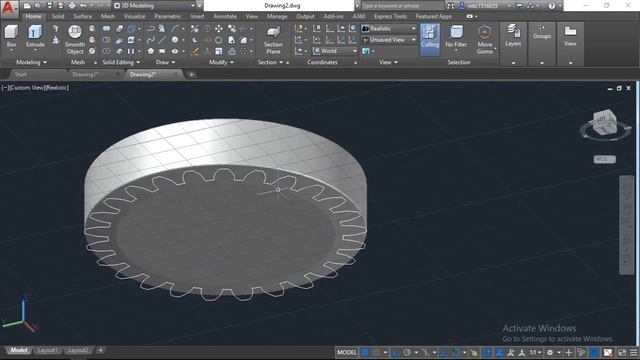Click the Customization menu icon in status bar
This screenshot has height=360, width=640.
pos(633,352)
